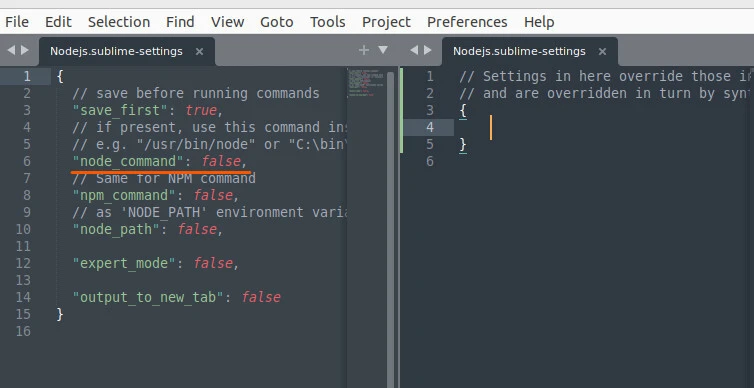Open the Preferences menu
The height and width of the screenshot is (388, 754).
pyautogui.click(x=467, y=22)
